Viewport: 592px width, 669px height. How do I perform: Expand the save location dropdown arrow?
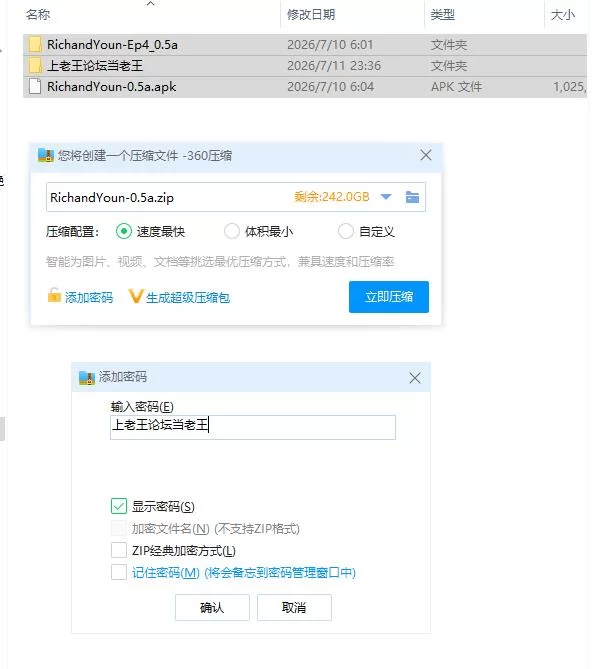tap(386, 197)
